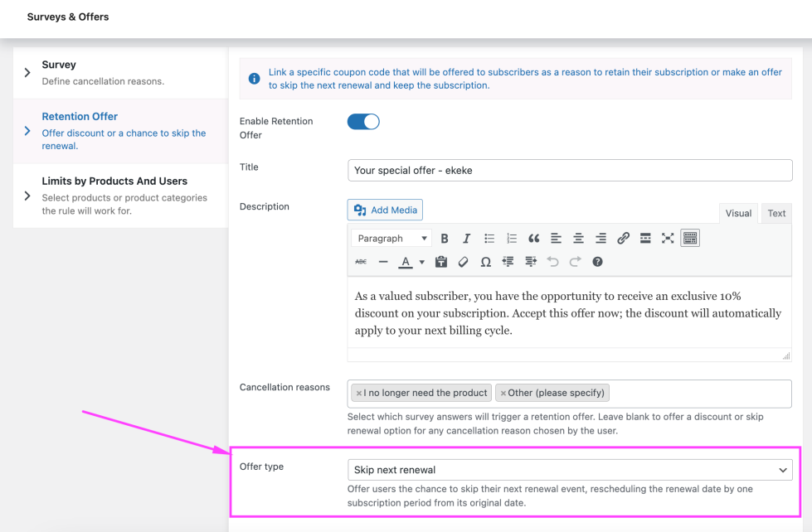Toggle strikethrough text formatting

point(361,262)
